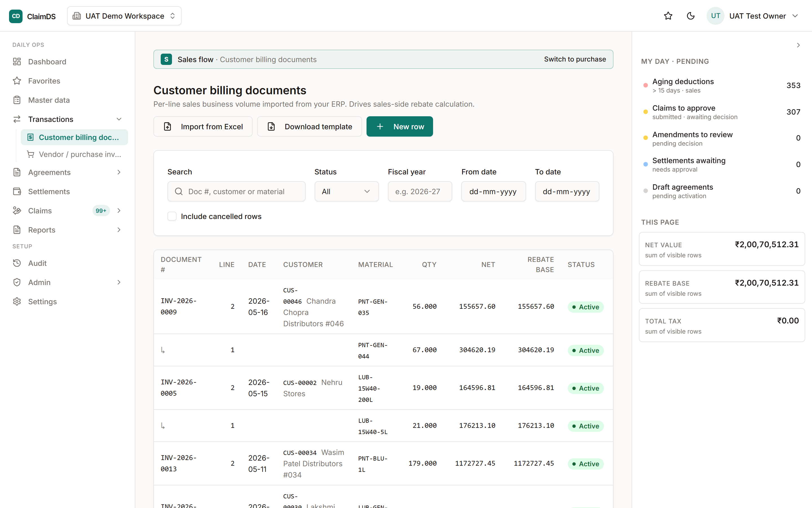Click the Import from Excel file icon
The image size is (812, 508).
click(x=167, y=127)
